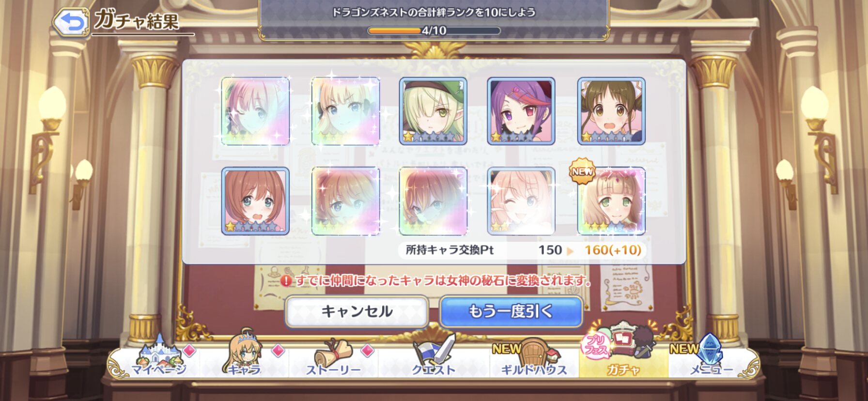Tap the blue back arrow icon

[x=71, y=22]
